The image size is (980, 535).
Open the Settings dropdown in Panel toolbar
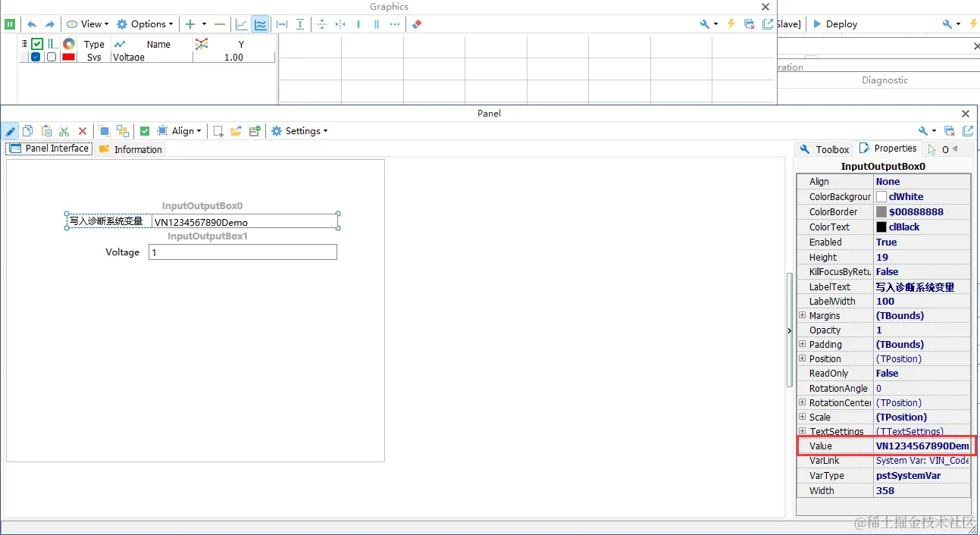299,131
